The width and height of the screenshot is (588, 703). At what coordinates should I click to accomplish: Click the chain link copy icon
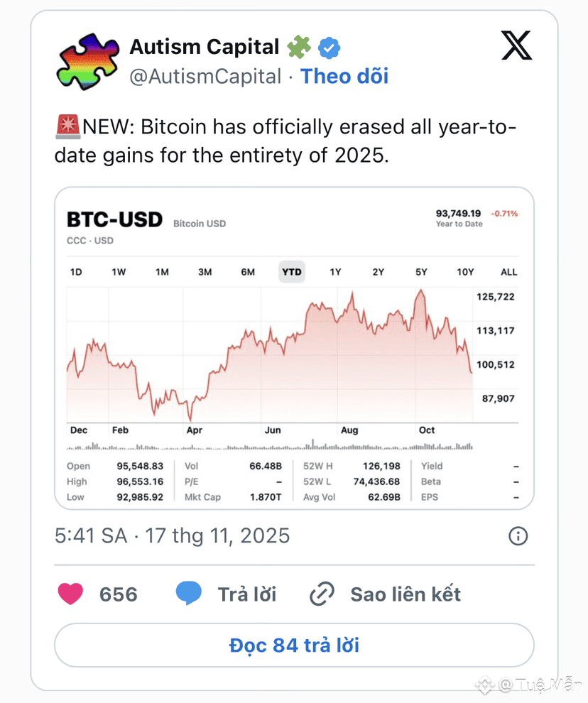pyautogui.click(x=322, y=594)
